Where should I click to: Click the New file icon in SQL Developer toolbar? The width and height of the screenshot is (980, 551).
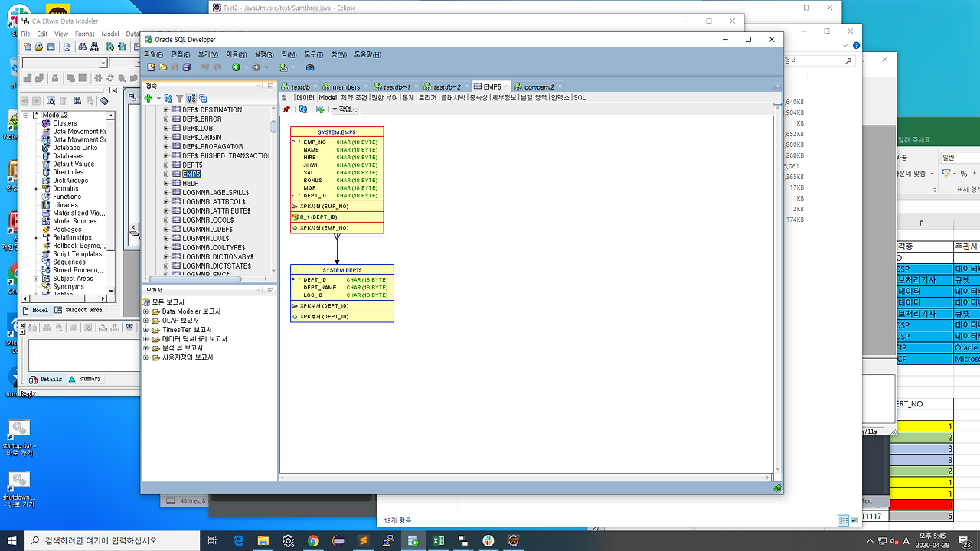[x=152, y=67]
